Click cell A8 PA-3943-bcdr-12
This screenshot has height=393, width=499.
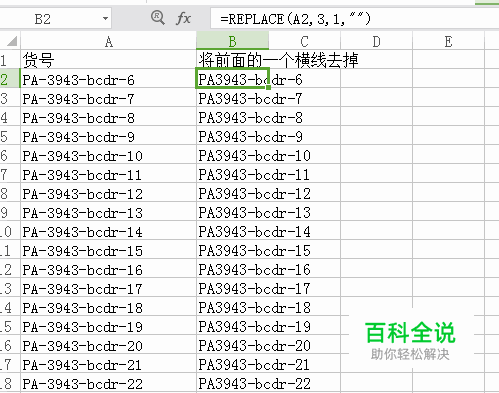(108, 193)
